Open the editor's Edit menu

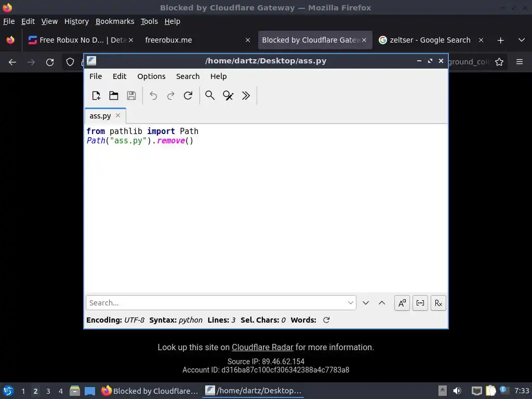click(x=119, y=76)
